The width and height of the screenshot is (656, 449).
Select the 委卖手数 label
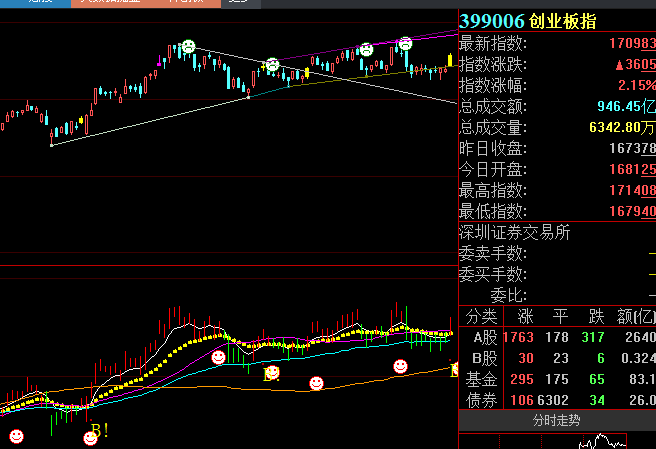point(493,253)
